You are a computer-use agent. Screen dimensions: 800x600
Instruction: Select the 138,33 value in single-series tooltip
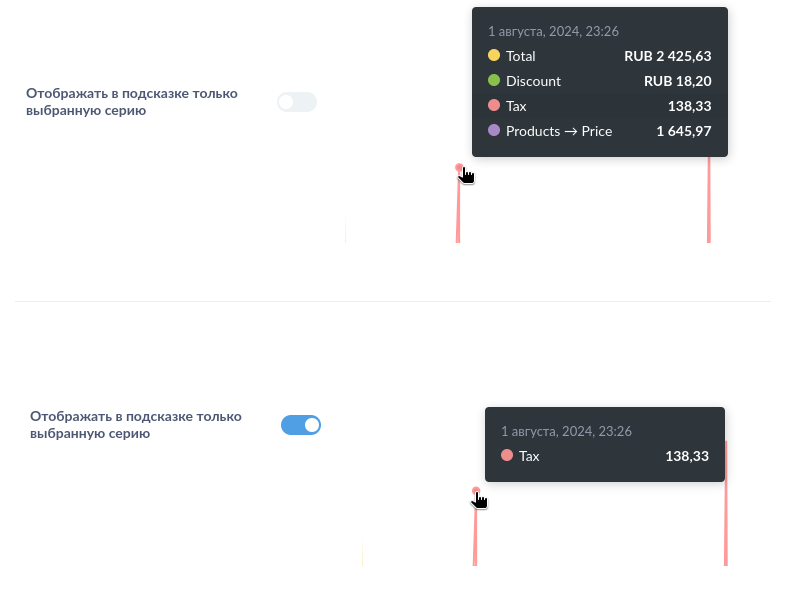coord(687,456)
